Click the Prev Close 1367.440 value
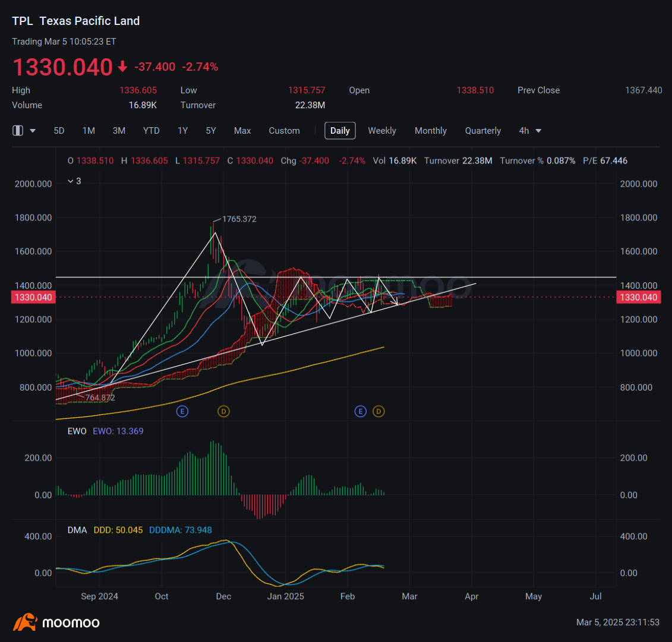 coord(643,90)
